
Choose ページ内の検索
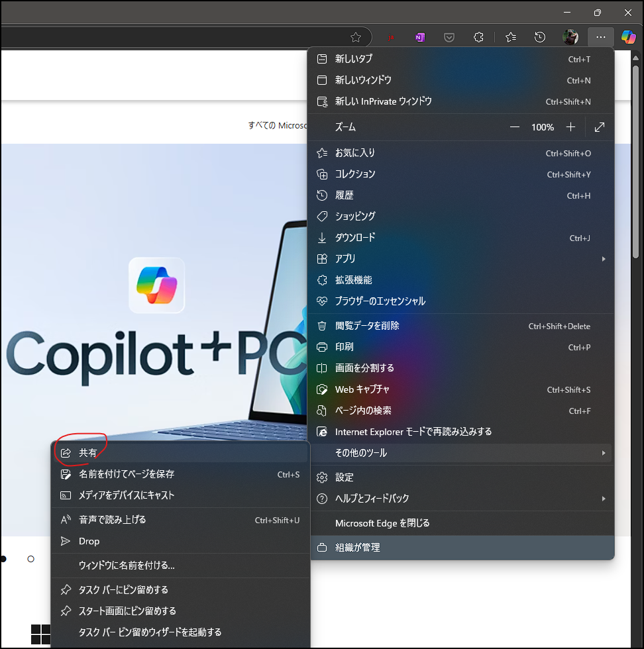click(x=461, y=411)
